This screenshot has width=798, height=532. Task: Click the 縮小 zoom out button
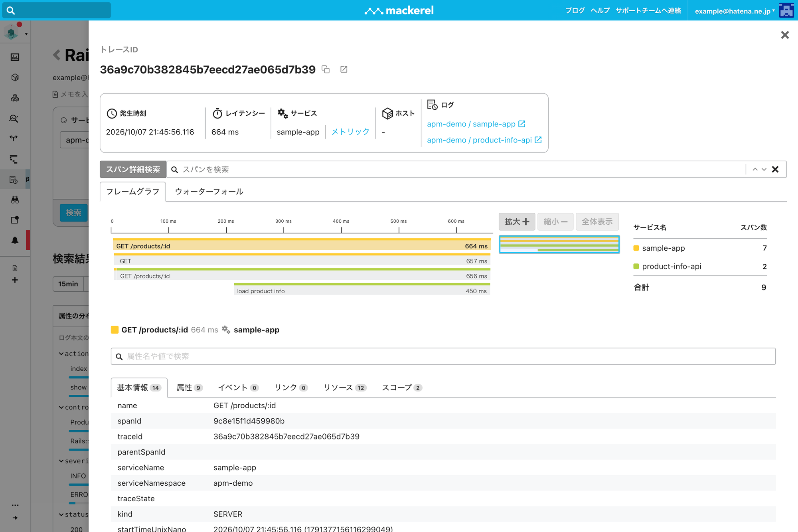pos(555,222)
